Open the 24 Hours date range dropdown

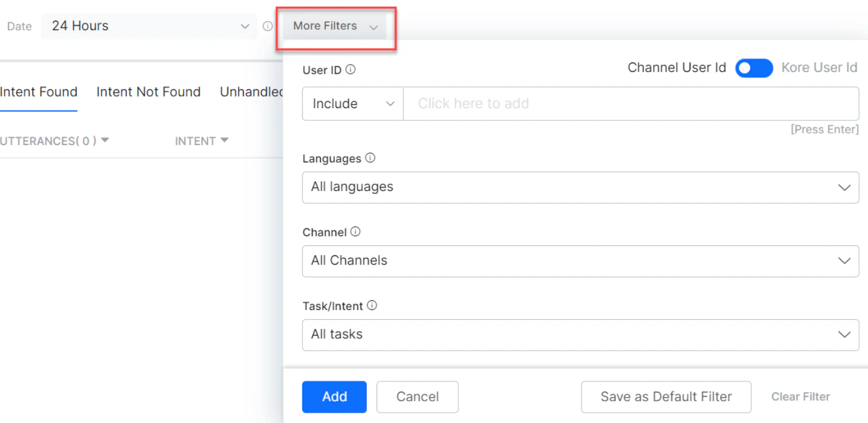tap(148, 26)
